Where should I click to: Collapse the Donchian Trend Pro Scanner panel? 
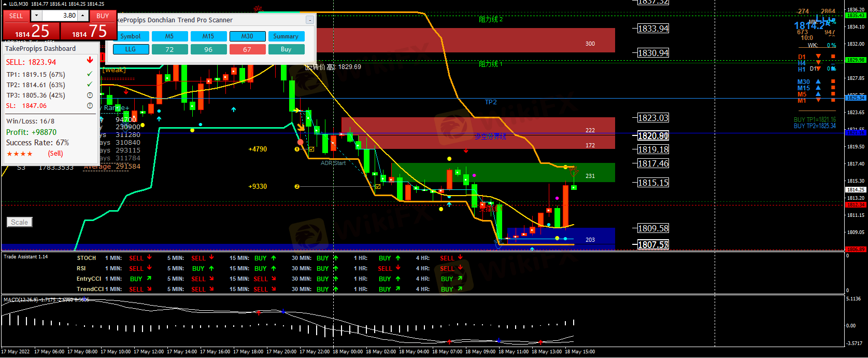309,20
